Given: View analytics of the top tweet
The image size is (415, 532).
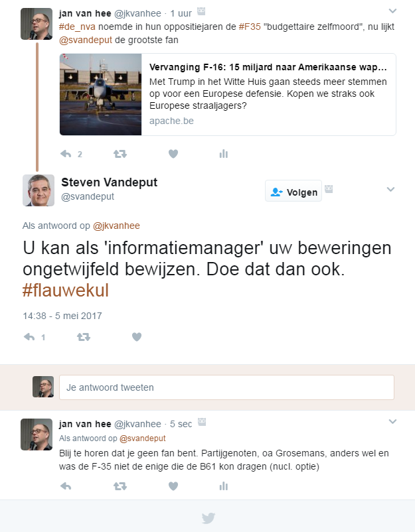Looking at the screenshot, I should coord(224,154).
